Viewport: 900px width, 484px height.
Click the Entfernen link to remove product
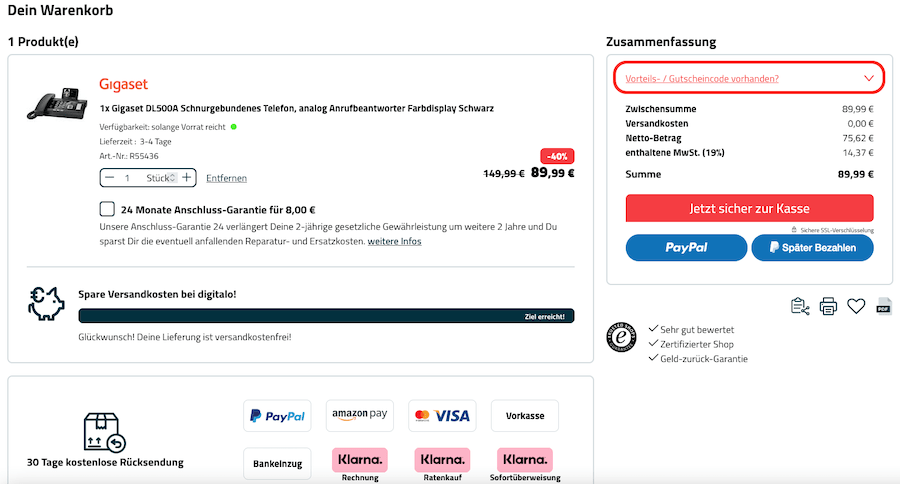226,178
